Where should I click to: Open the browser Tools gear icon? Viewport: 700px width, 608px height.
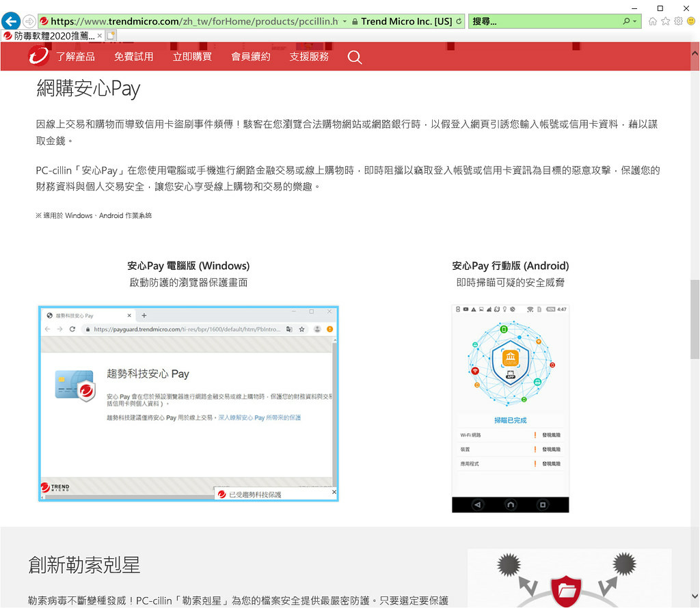[x=678, y=21]
